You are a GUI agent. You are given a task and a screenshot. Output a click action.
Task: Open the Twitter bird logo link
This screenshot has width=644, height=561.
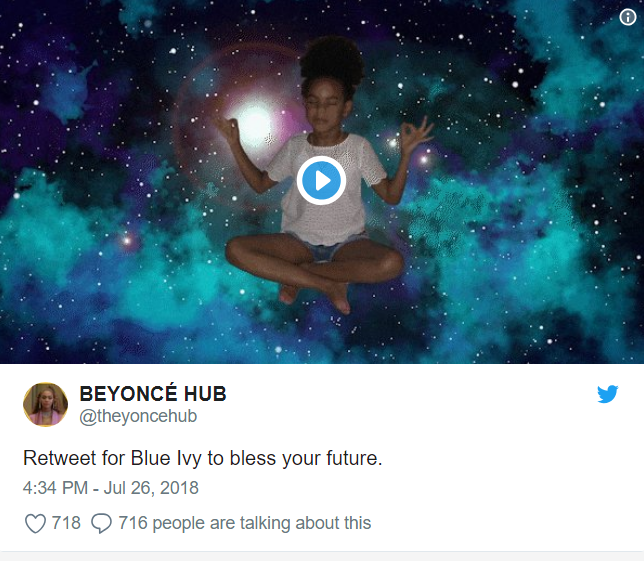pyautogui.click(x=607, y=394)
